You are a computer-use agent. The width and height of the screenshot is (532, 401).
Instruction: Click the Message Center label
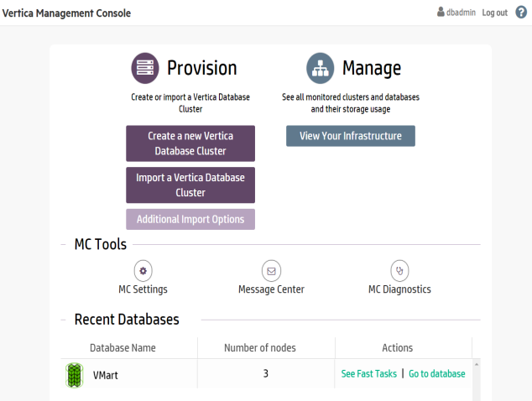coord(271,289)
